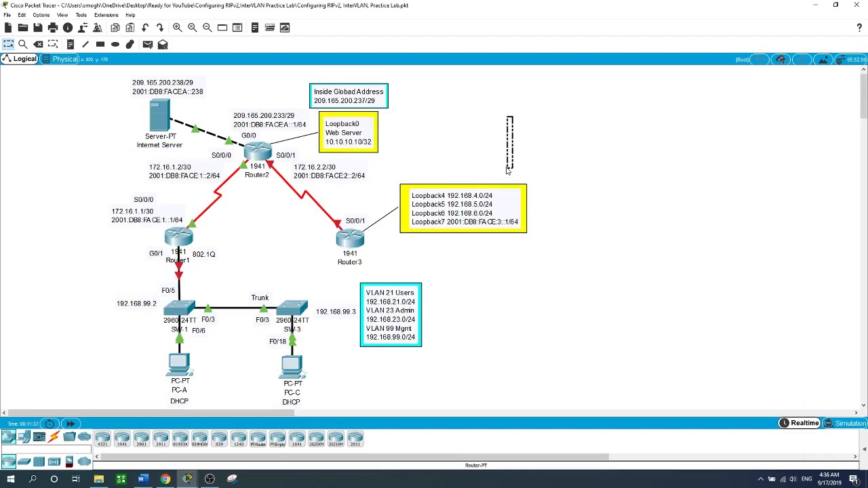Image resolution: width=868 pixels, height=488 pixels.
Task: Click the Copy toolbar icon
Action: 115,28
